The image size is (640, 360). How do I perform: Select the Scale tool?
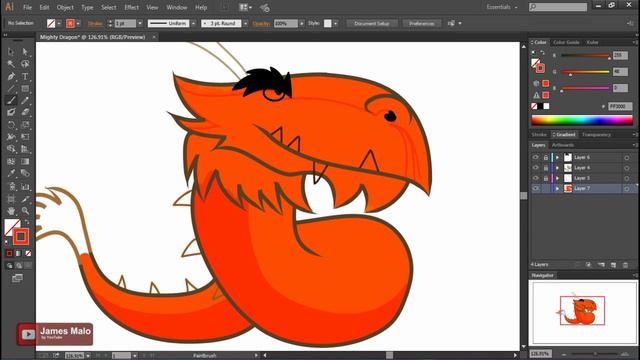(25, 125)
